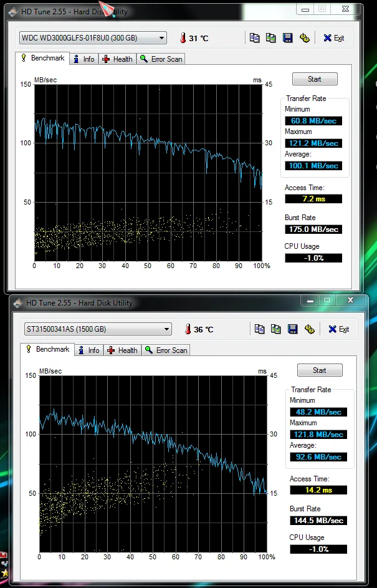Click benchmark graph in ST31500341AS window
The image size is (377, 588).
tap(153, 464)
